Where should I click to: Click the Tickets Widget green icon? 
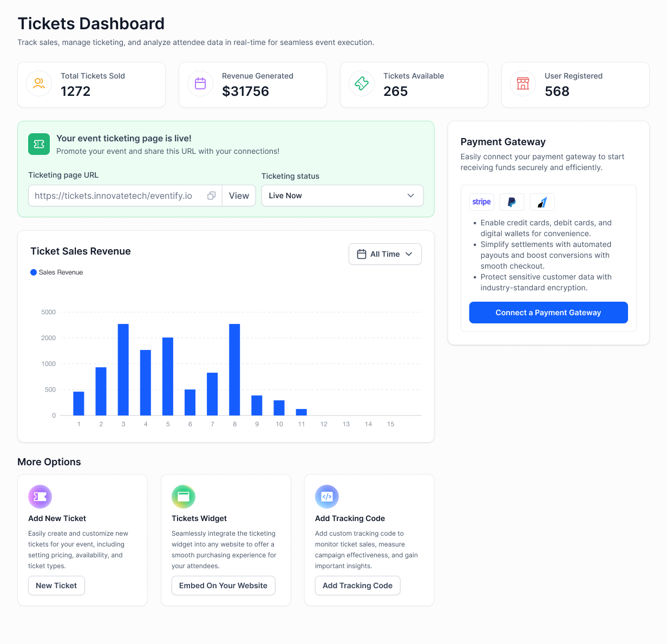(184, 497)
